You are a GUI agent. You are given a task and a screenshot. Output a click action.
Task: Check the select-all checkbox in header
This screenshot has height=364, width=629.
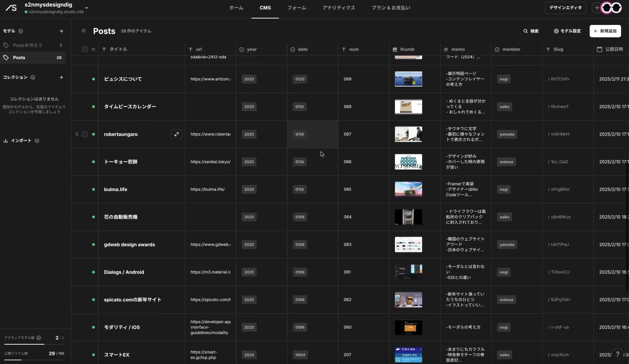tap(85, 49)
